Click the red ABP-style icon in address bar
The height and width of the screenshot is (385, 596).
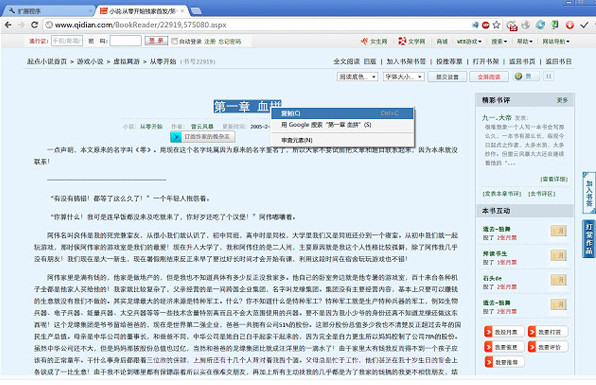(485, 25)
